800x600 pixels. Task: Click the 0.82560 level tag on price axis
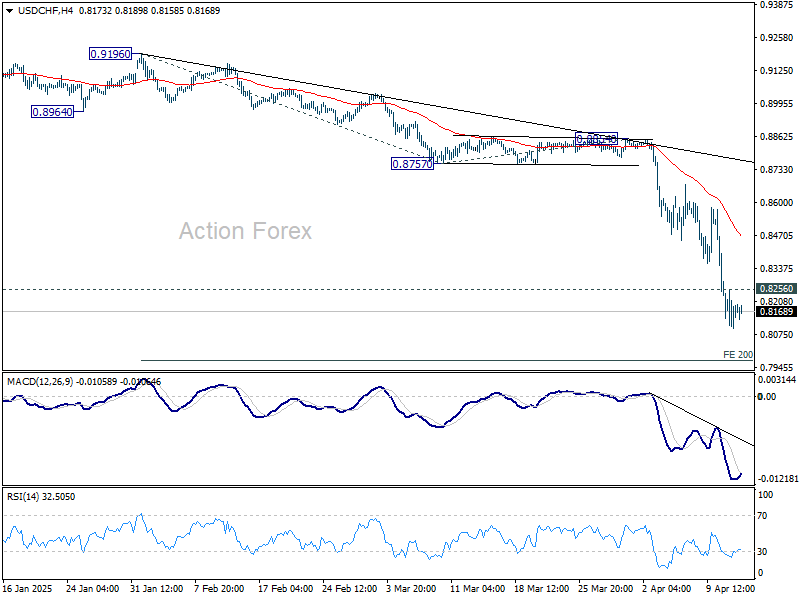click(x=776, y=289)
